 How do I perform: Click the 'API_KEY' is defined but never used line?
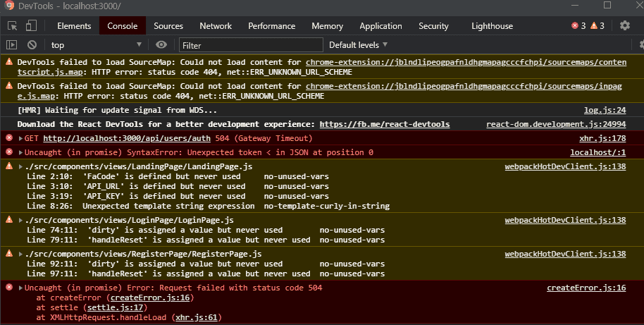(x=178, y=196)
